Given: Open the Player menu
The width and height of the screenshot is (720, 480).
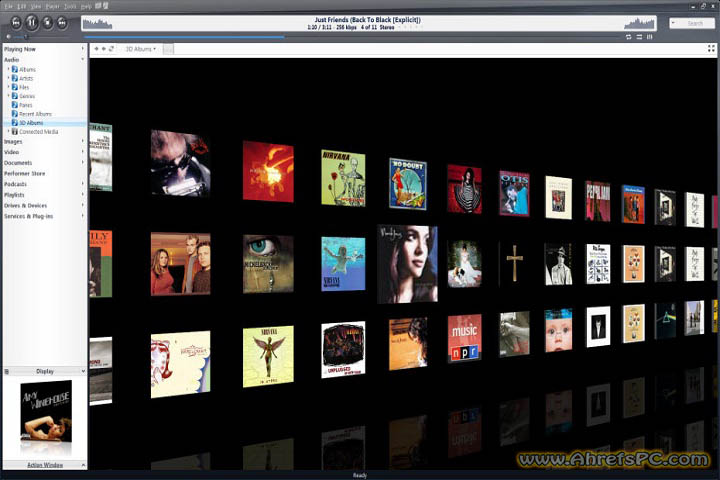Looking at the screenshot, I should 53,6.
